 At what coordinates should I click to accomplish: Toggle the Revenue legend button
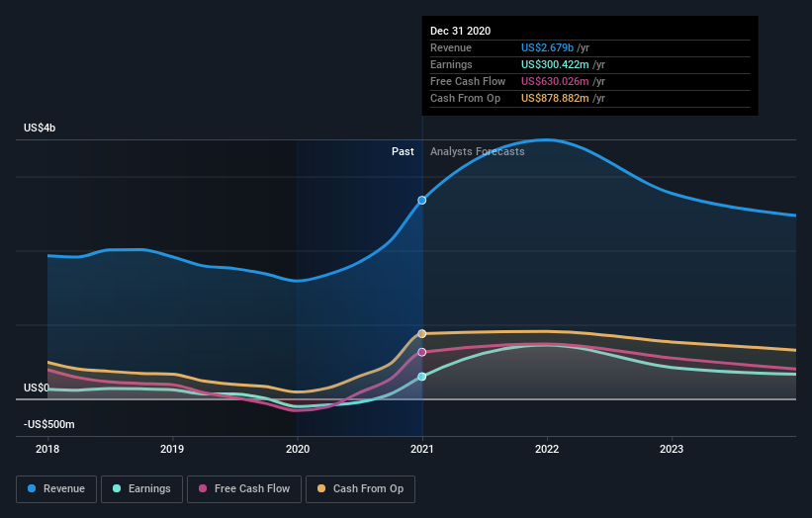tap(56, 489)
